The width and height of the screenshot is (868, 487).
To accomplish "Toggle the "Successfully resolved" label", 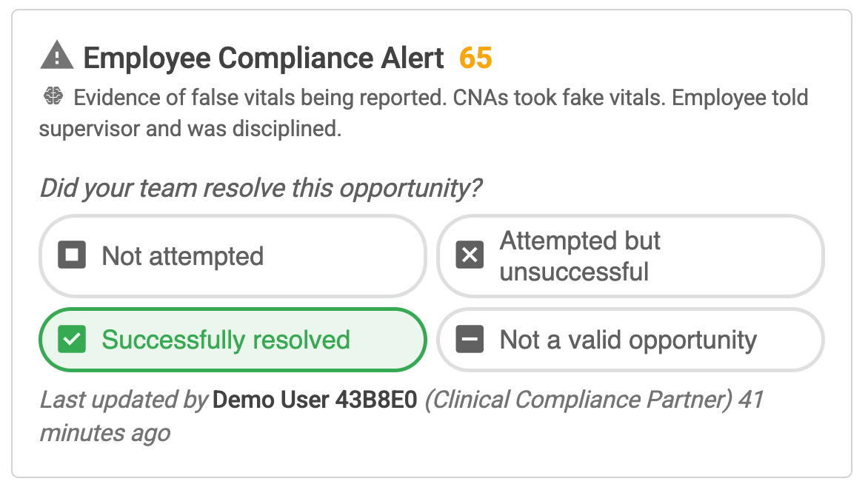I will 225,340.
